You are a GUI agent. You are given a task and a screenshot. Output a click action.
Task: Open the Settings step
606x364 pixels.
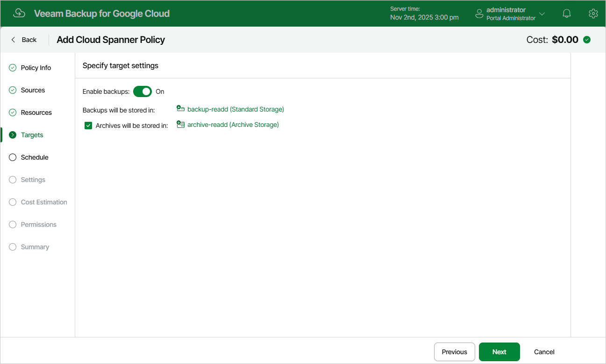point(33,180)
